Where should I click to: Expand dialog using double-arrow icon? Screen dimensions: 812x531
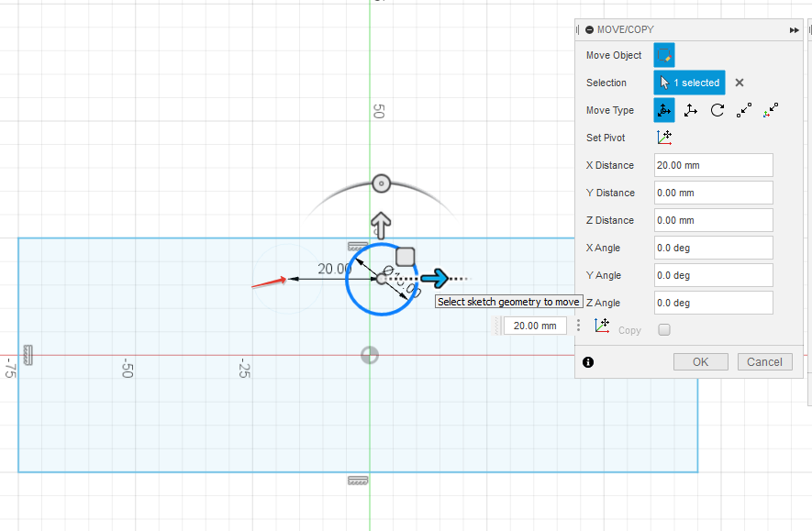[x=794, y=30]
